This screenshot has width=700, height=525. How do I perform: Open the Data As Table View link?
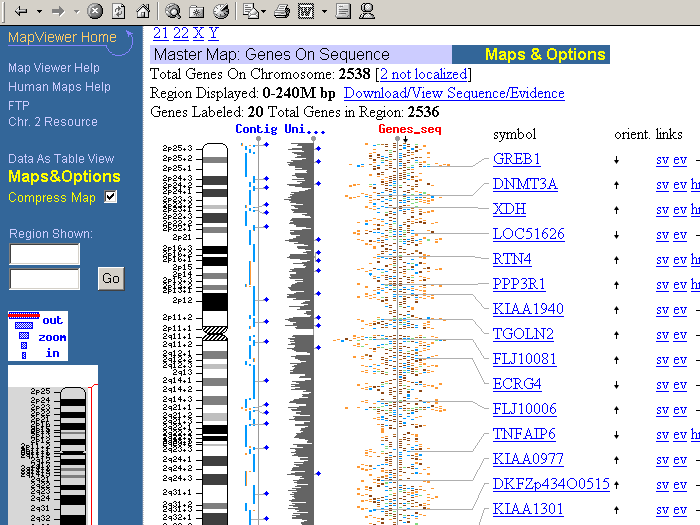[61, 159]
